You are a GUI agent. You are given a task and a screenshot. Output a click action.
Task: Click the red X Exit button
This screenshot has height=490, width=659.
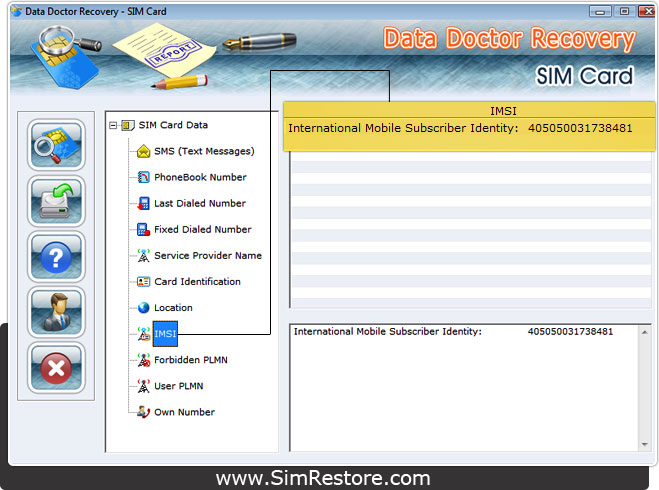56,368
